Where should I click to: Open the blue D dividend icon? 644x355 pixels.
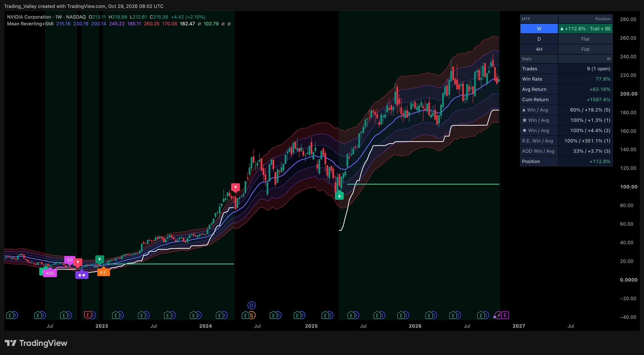[x=251, y=305]
